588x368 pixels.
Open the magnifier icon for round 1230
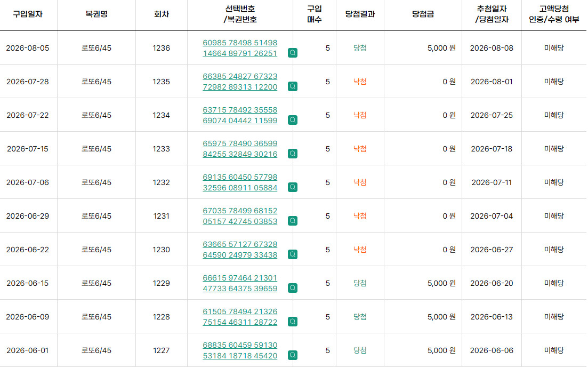293,254
